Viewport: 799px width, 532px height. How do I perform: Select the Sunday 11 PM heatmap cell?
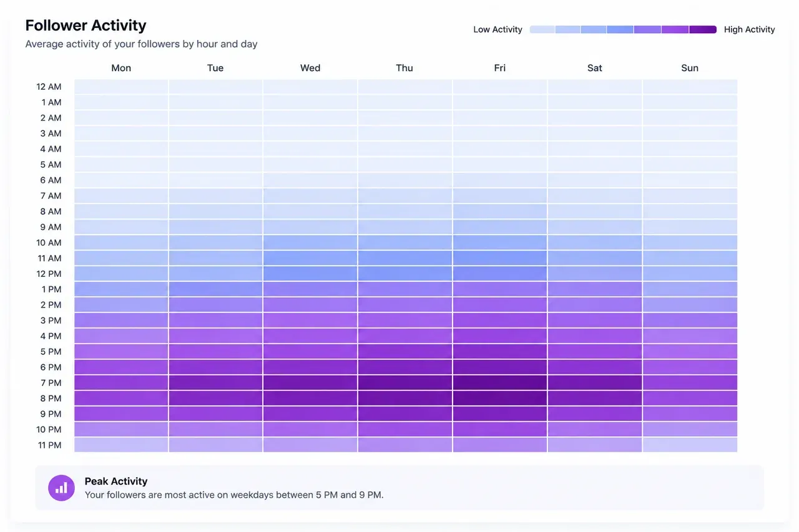pyautogui.click(x=690, y=445)
